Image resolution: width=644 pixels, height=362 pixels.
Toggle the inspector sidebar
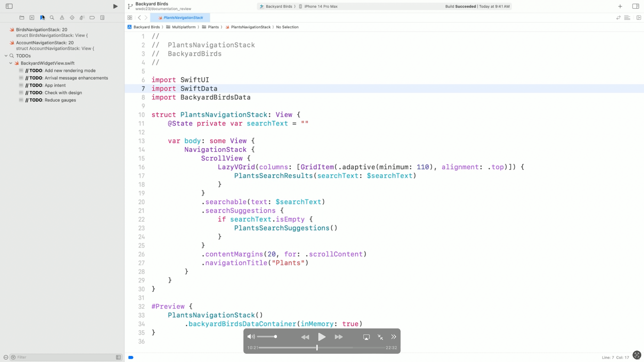point(636,6)
